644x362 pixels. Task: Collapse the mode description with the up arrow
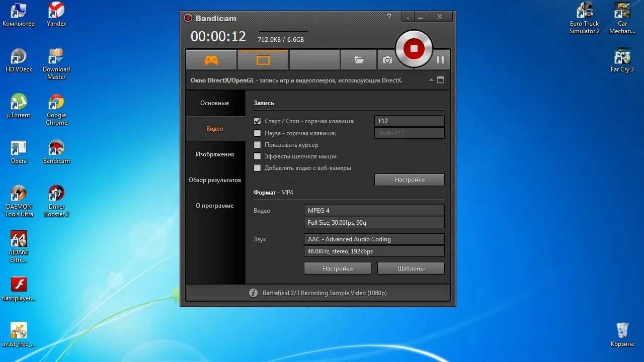431,80
